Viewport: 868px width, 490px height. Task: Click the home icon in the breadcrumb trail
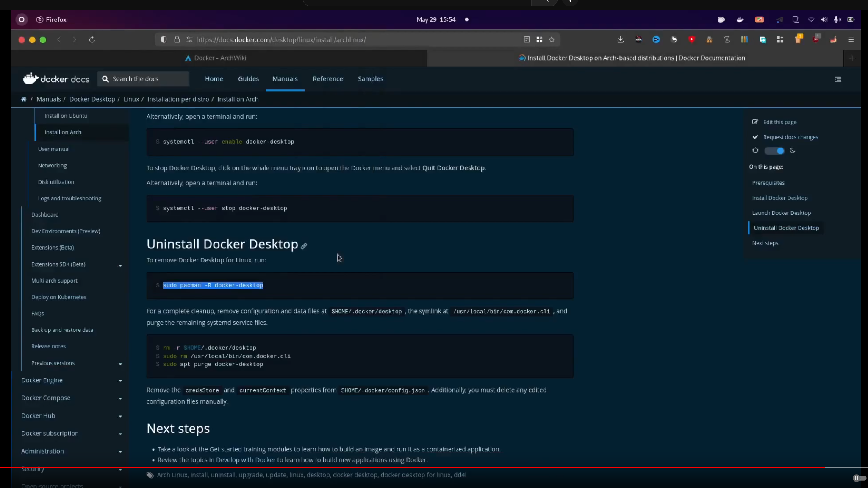pos(24,99)
